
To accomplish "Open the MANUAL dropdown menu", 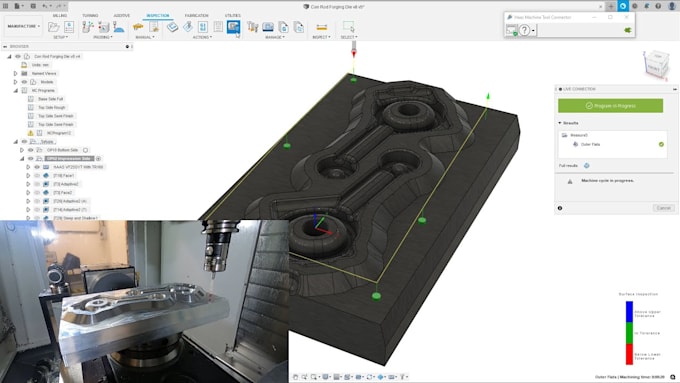I will [145, 37].
